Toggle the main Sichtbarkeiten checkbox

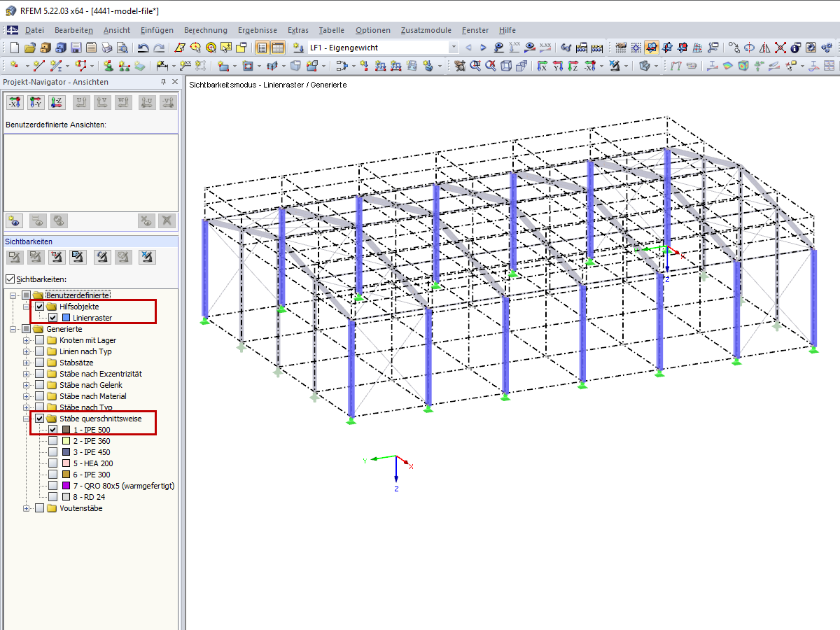pyautogui.click(x=10, y=279)
